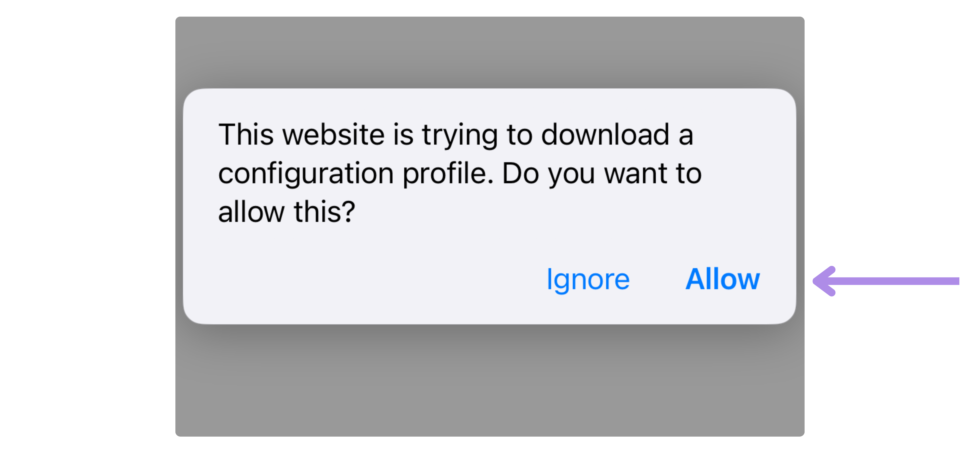Screen dimensions: 980x450
Task: Click the purple arrow's arrowhead tip
Action: tap(815, 281)
